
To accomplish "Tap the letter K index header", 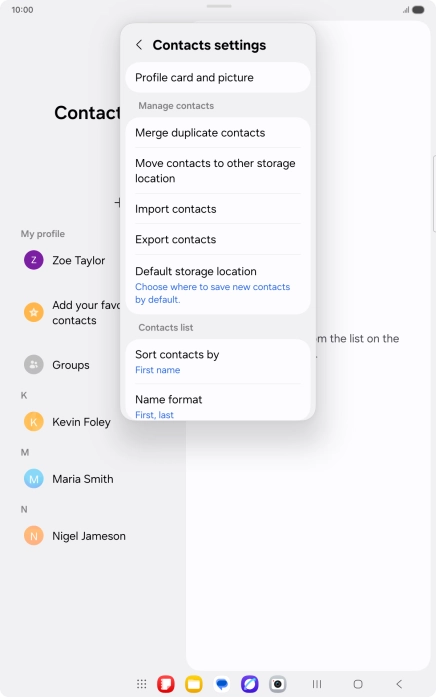I will point(24,395).
